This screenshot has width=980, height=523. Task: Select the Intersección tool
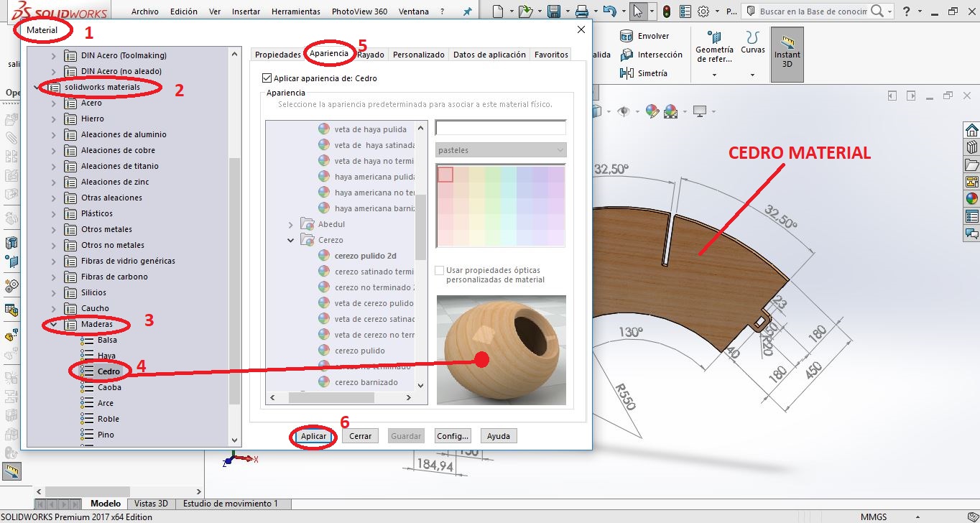tap(651, 55)
